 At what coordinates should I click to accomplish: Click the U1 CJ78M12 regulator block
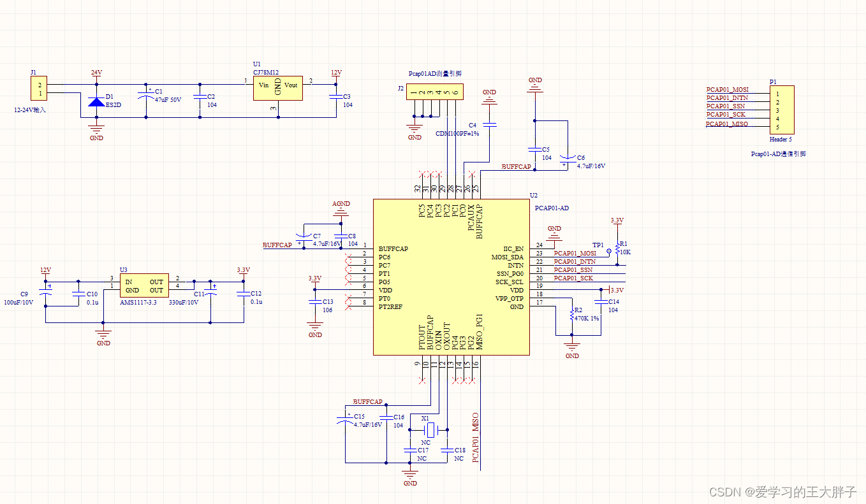point(277,87)
